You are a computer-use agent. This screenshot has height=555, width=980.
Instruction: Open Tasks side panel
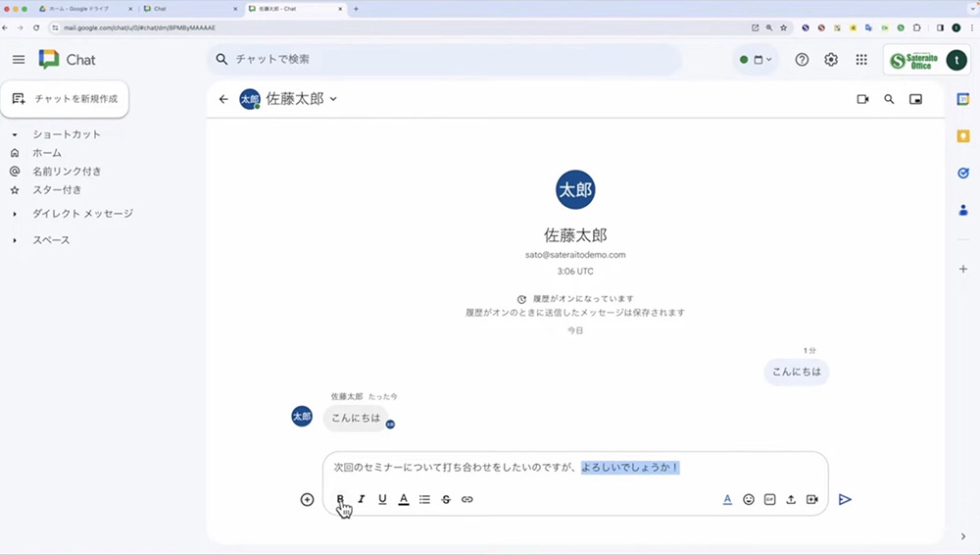(x=963, y=174)
